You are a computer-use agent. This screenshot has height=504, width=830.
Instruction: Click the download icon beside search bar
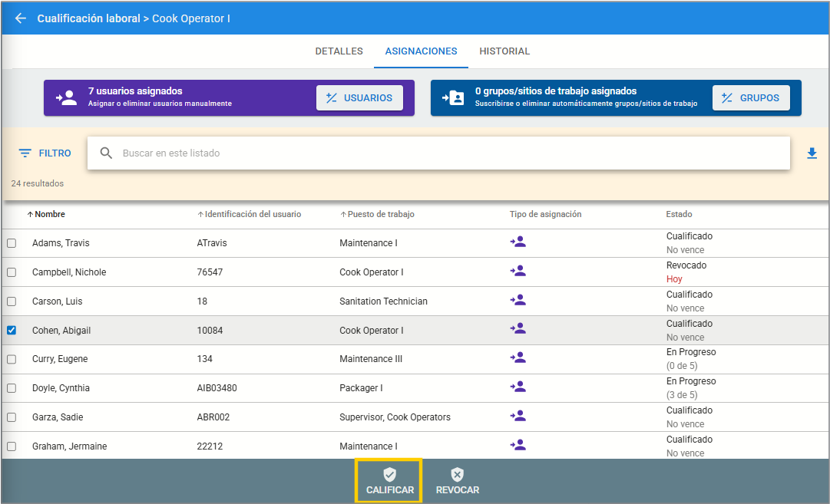(x=812, y=153)
